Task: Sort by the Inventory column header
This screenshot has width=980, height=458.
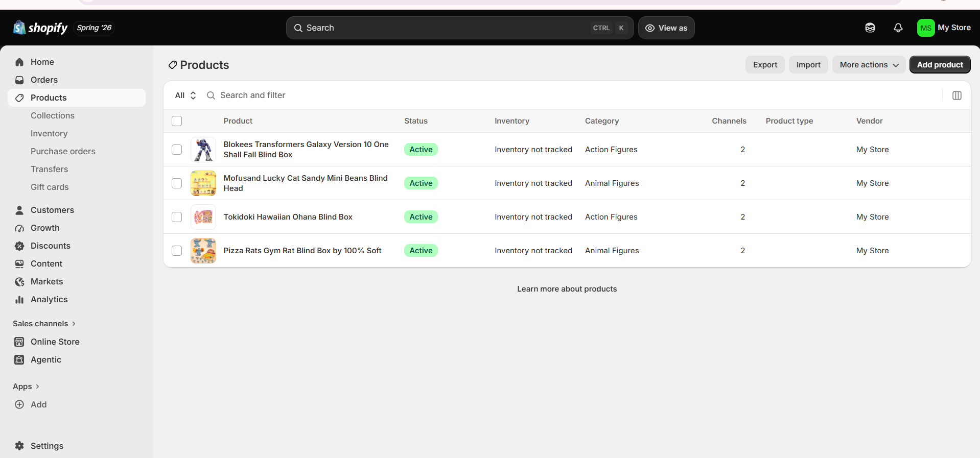Action: (x=512, y=121)
